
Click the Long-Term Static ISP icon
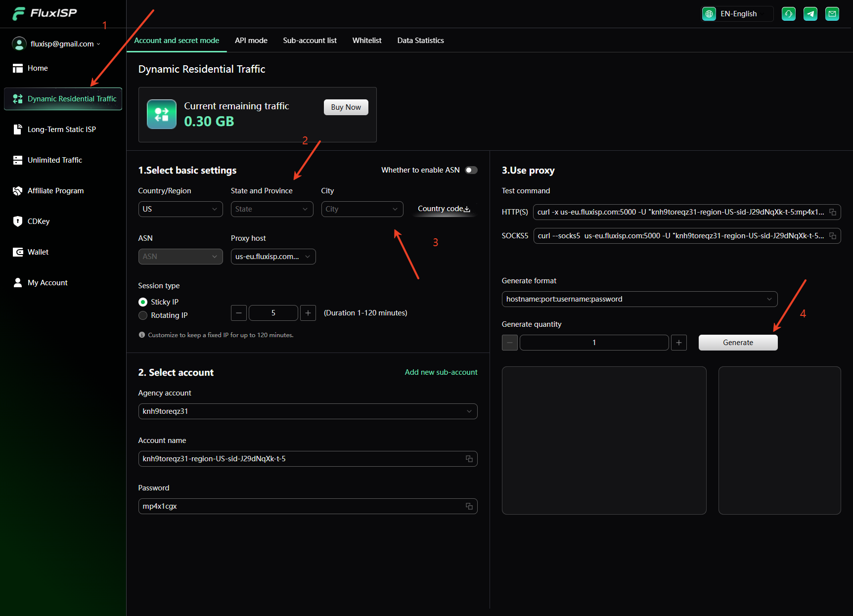coord(18,130)
